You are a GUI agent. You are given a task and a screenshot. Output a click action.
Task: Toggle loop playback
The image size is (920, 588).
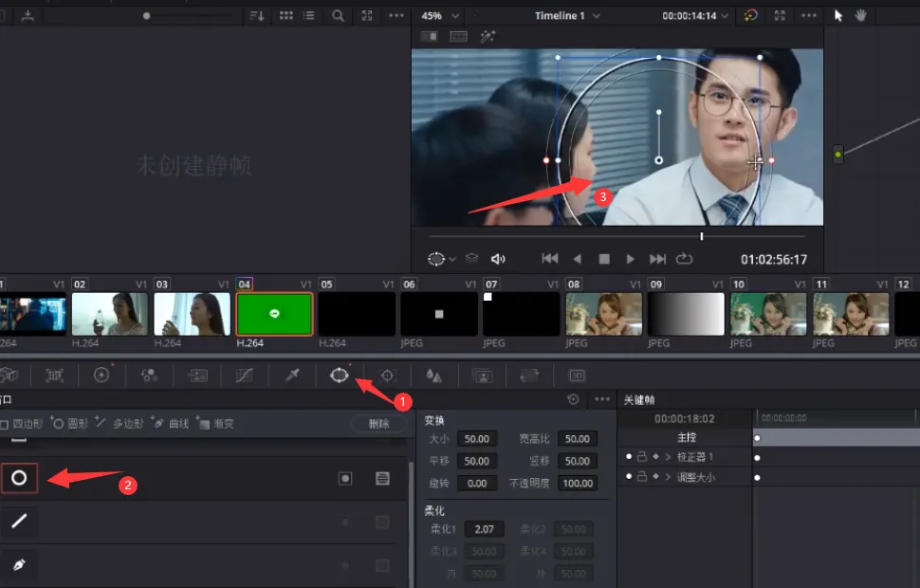point(684,259)
